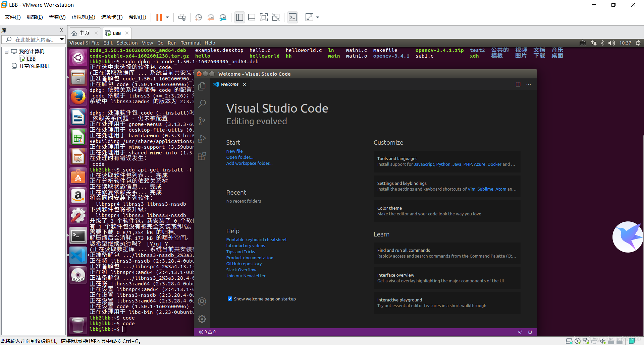This screenshot has width=644, height=345.
Task: Click library search input field
Action: (x=34, y=40)
